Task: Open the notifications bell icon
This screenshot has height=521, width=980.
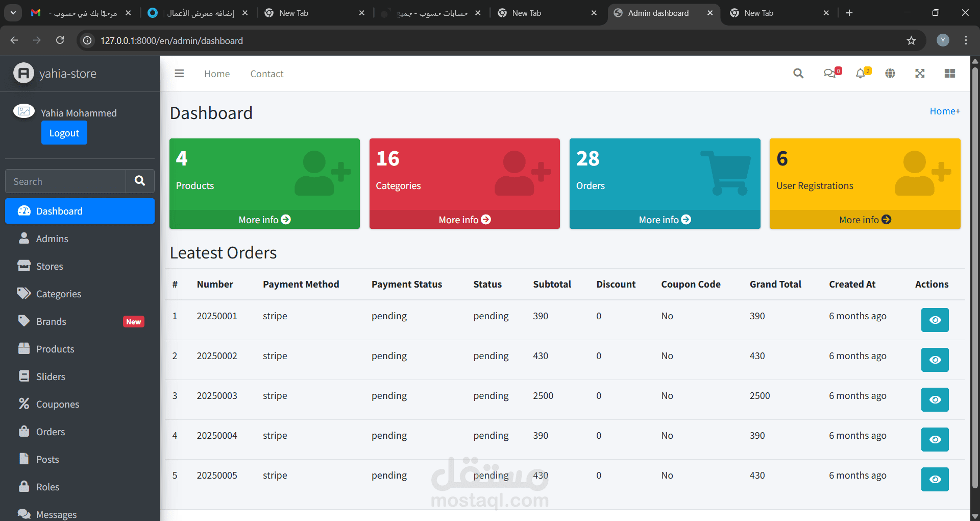Action: point(862,73)
